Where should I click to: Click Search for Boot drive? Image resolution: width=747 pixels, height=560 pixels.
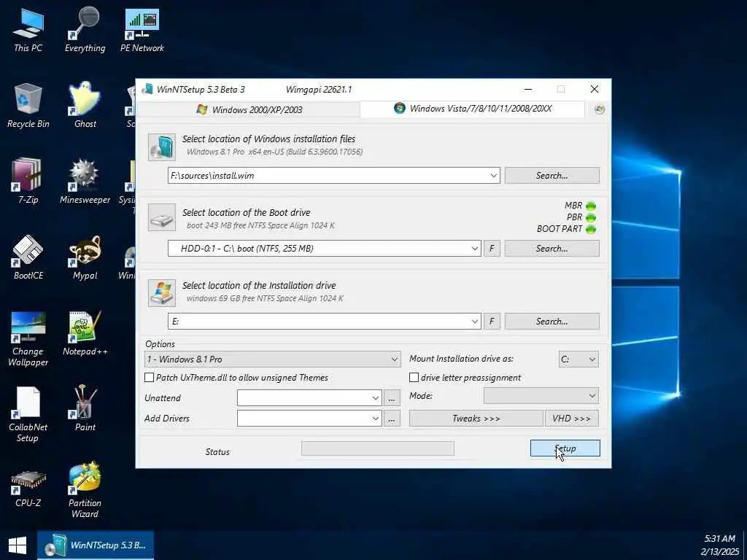tap(552, 249)
